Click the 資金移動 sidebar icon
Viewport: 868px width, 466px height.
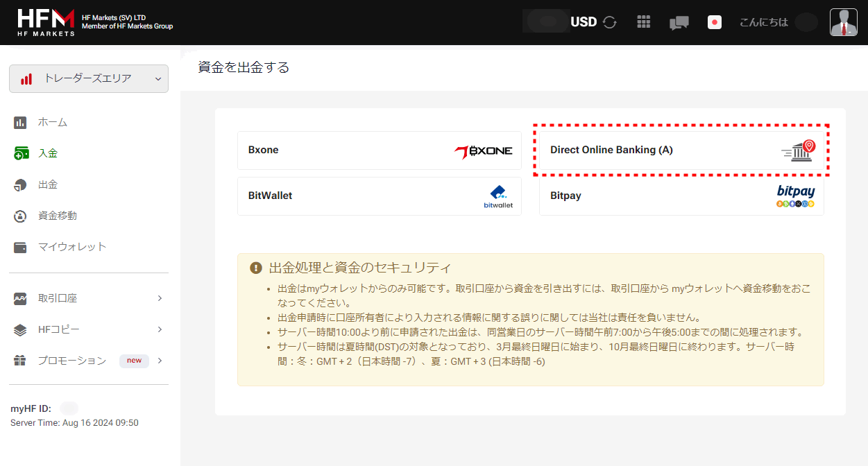pos(20,216)
